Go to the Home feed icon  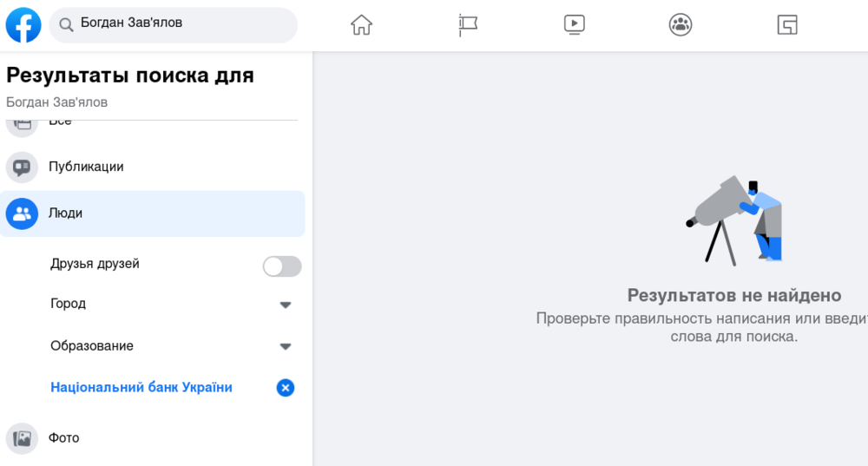click(x=361, y=25)
